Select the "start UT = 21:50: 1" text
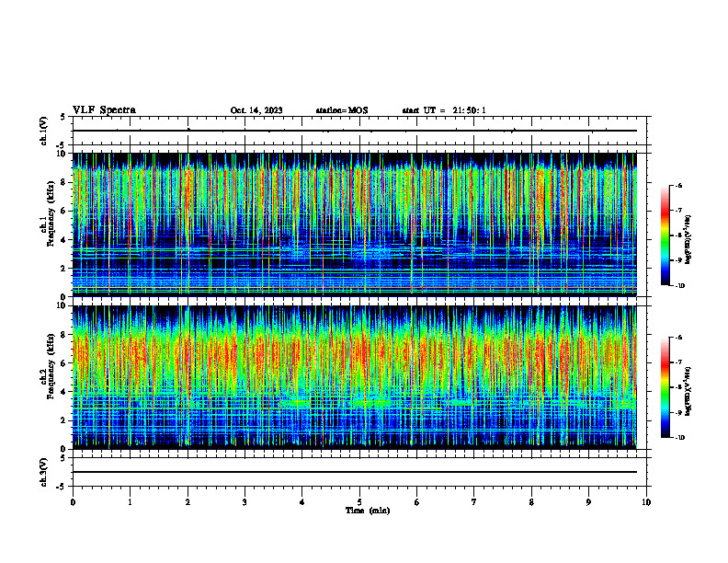Viewport: 728px width, 563px height. pos(444,110)
